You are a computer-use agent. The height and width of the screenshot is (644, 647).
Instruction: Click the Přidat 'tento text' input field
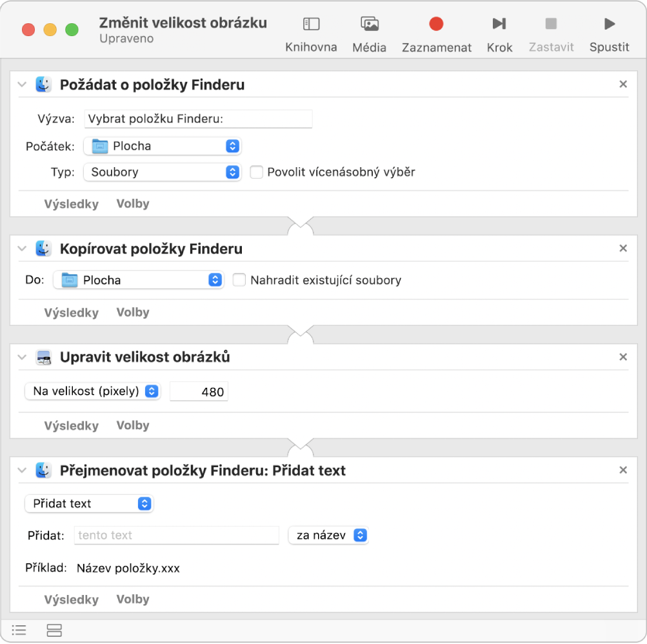tap(177, 535)
